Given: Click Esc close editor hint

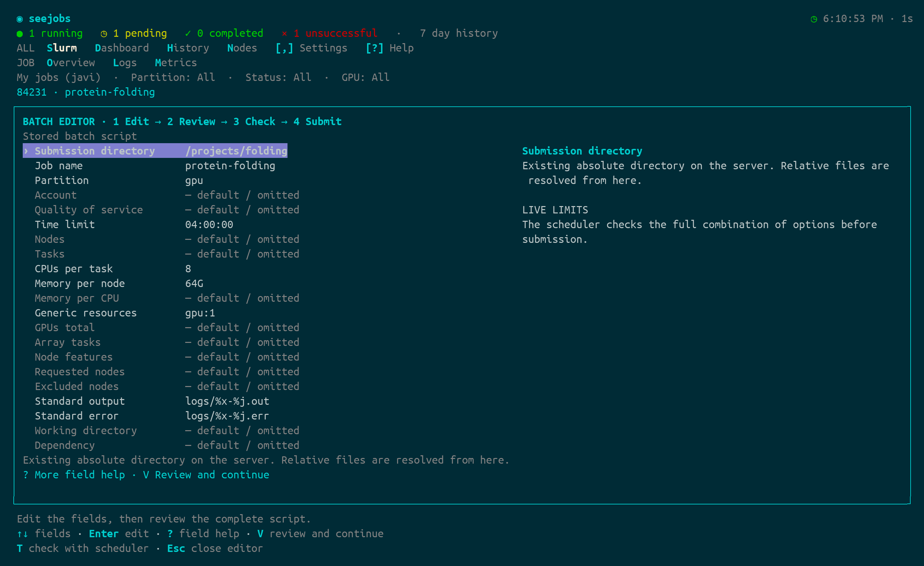Looking at the screenshot, I should tap(215, 548).
